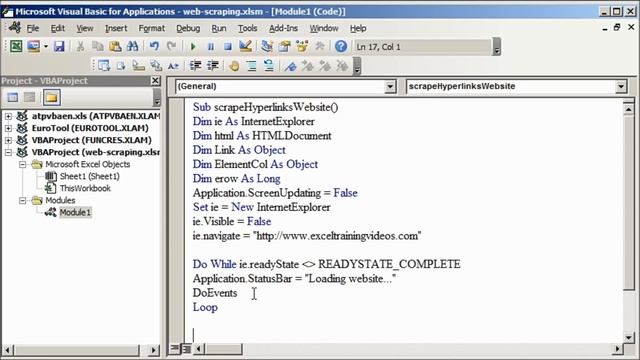
Task: Open the Project Explorer toolbar icon
Action: click(267, 47)
